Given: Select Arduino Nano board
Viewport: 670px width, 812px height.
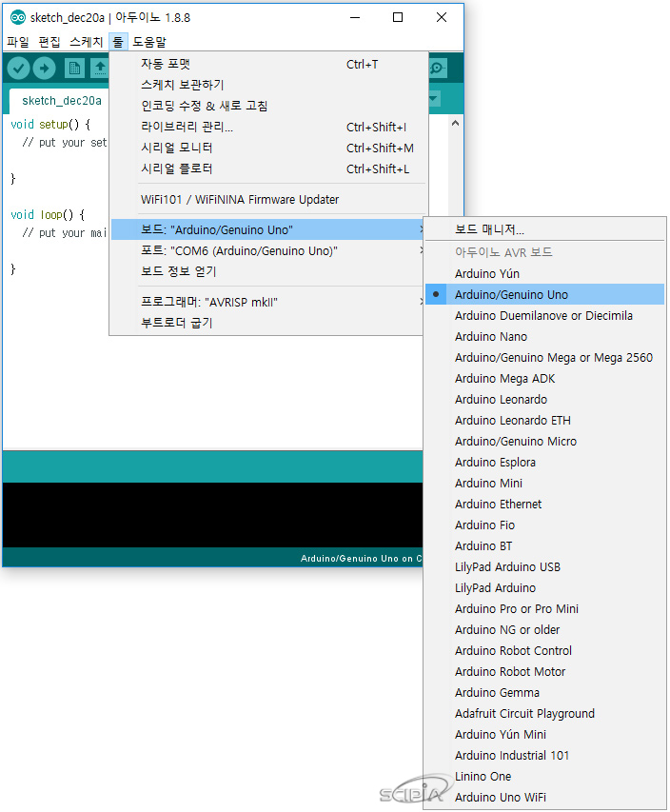Looking at the screenshot, I should (x=544, y=337).
